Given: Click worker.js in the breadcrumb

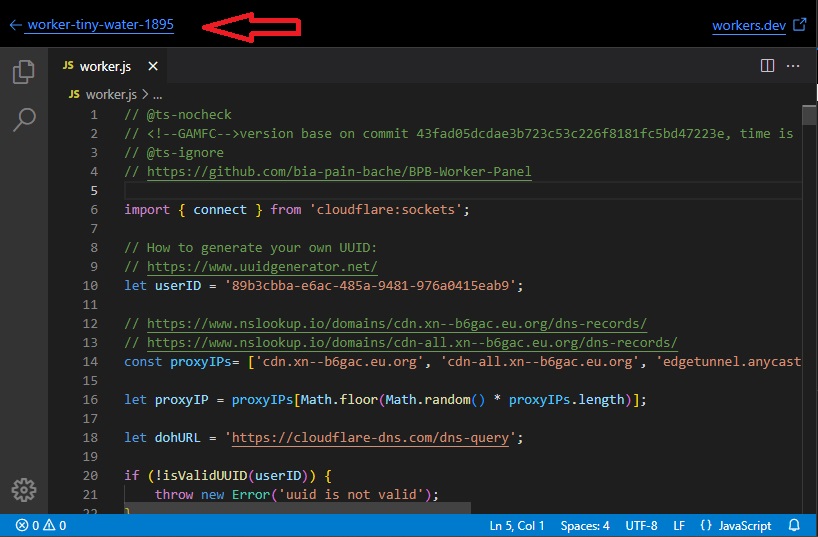Looking at the screenshot, I should point(110,94).
